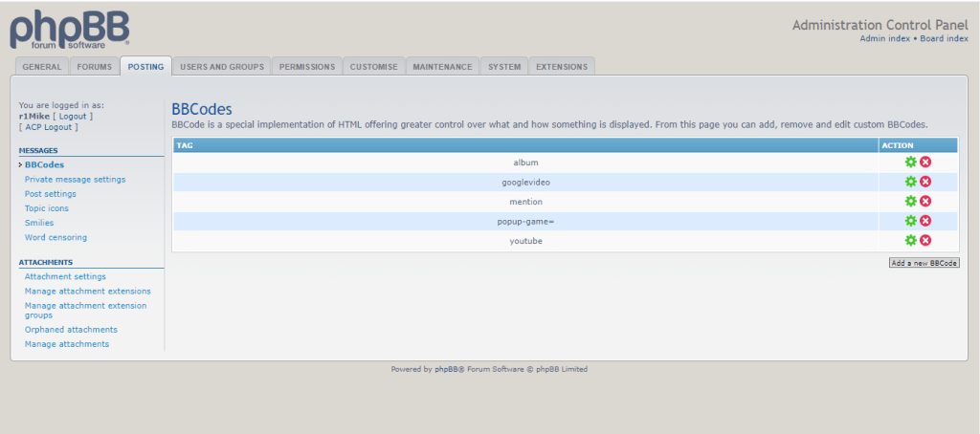Open Manage attachment extensions

click(x=88, y=291)
